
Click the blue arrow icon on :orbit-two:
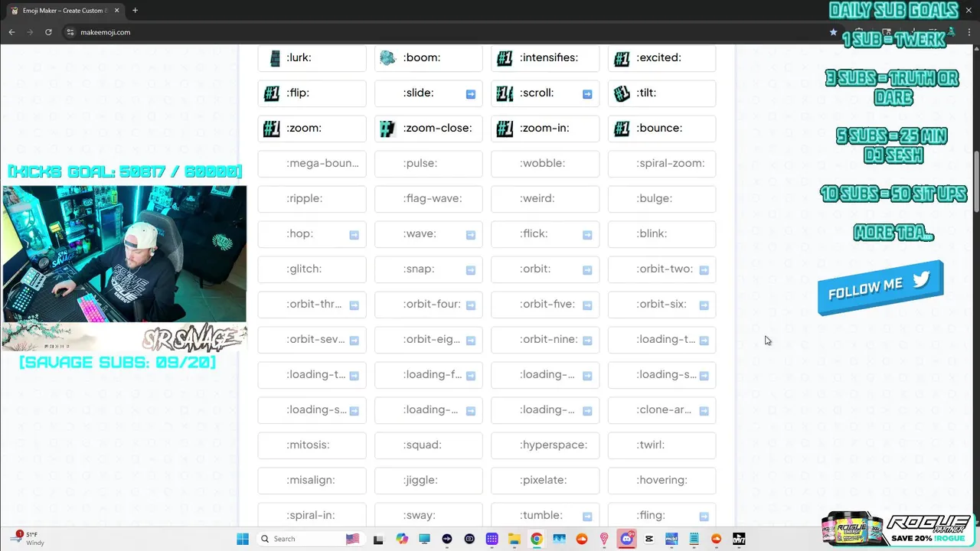click(x=704, y=270)
